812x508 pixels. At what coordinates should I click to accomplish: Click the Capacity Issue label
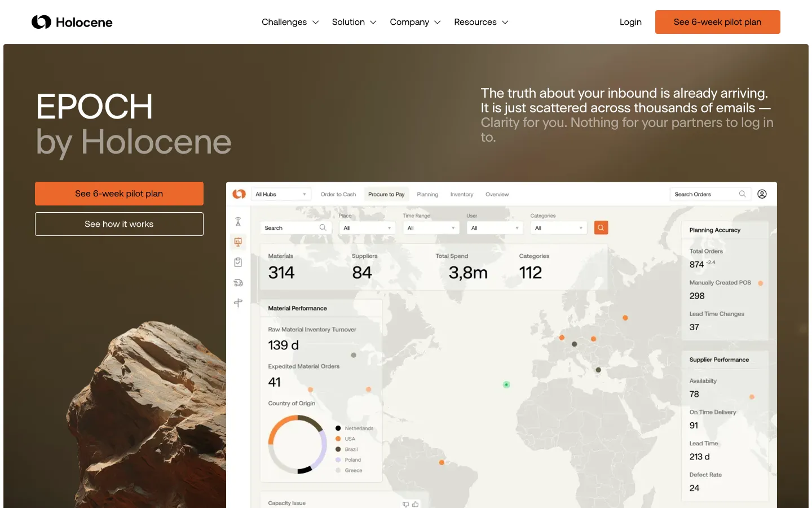(x=286, y=503)
